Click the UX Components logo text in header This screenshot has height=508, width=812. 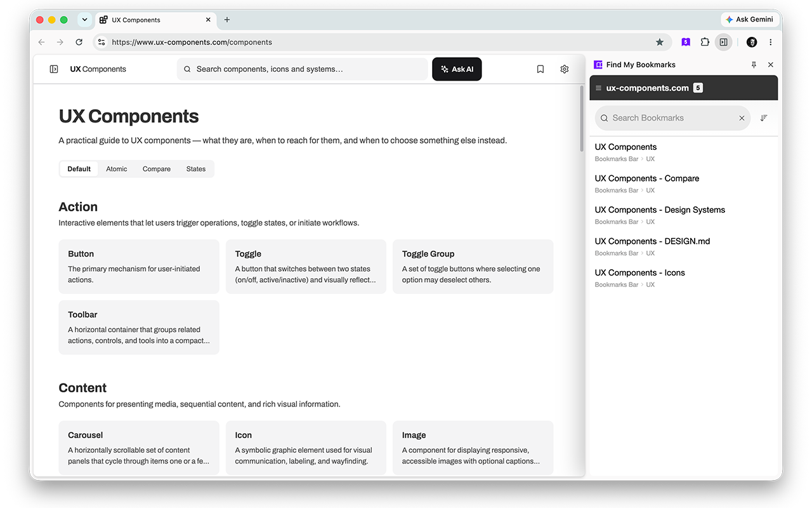tap(98, 69)
